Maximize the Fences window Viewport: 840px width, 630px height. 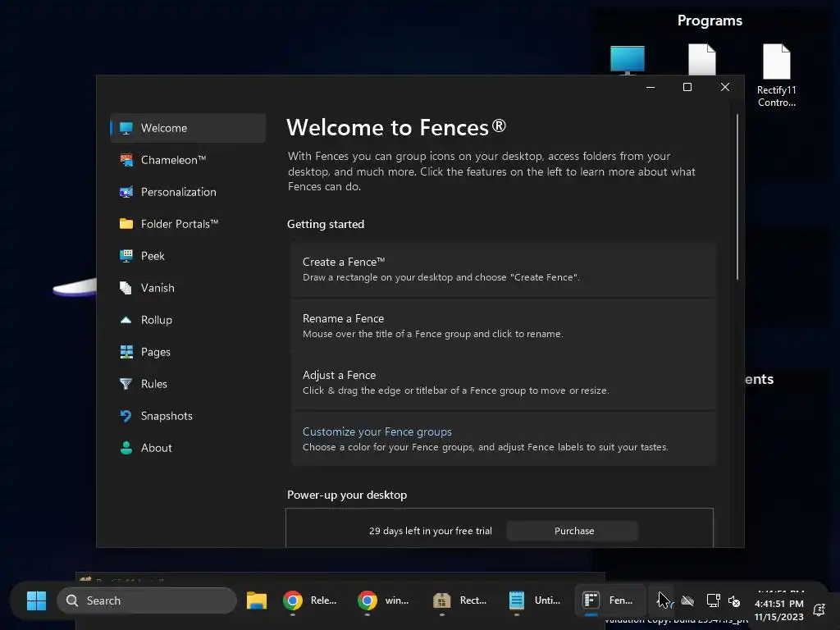coord(687,87)
